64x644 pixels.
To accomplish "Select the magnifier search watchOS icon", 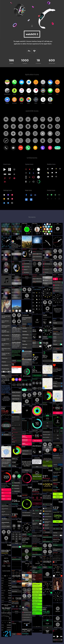I will click(x=13, y=119).
